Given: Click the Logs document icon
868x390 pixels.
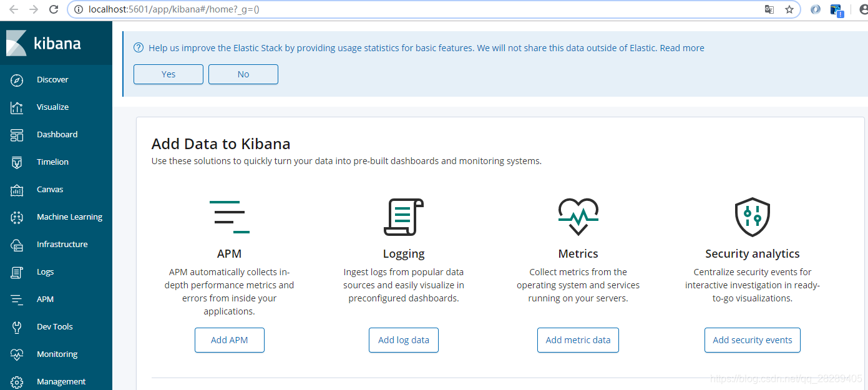Looking at the screenshot, I should click(x=17, y=272).
